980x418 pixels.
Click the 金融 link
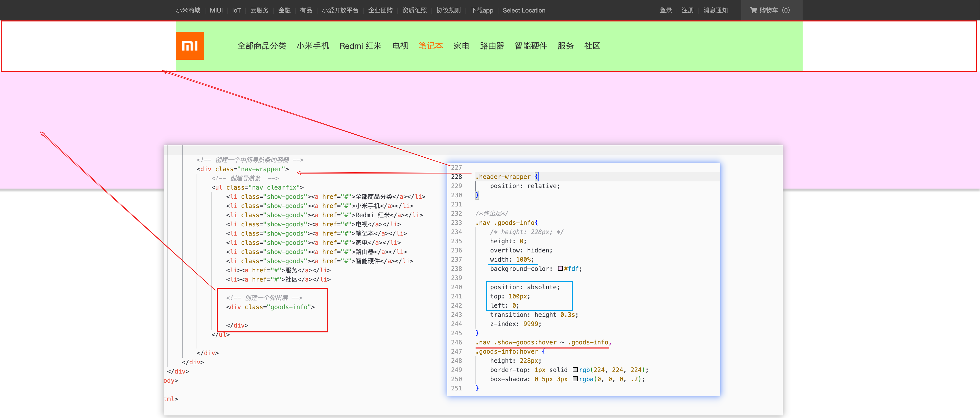pos(284,10)
